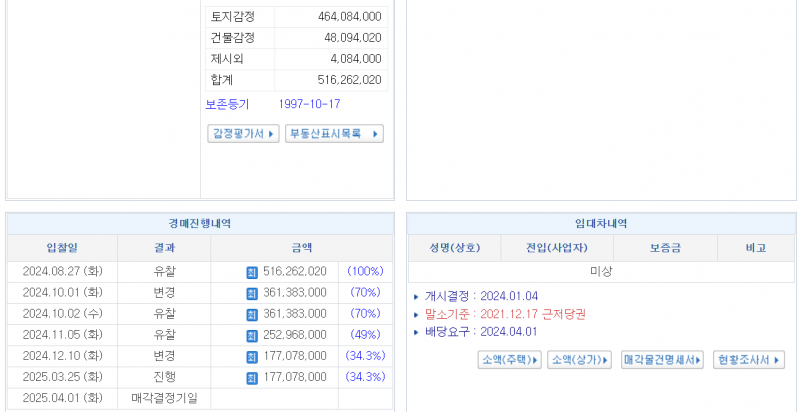Click the 최 icon on the 2025.03.25 row

coord(251,377)
